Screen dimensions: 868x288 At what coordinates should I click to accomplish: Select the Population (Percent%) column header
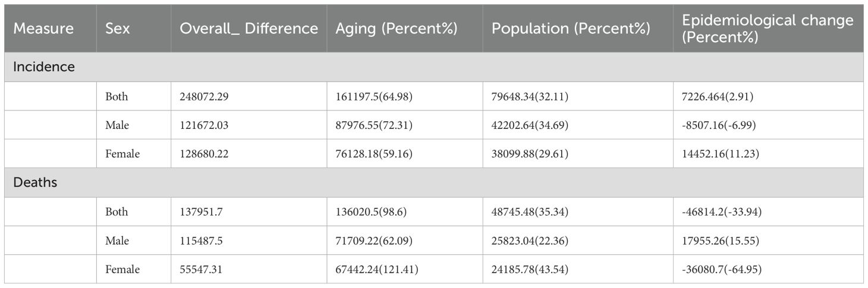(x=570, y=29)
